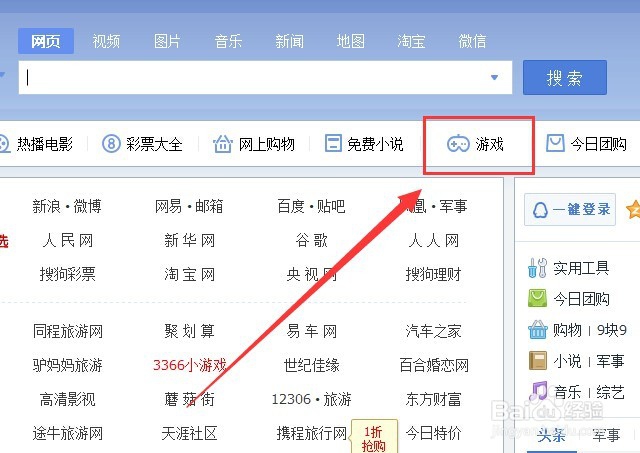Switch to the 地图 search tab

350,41
